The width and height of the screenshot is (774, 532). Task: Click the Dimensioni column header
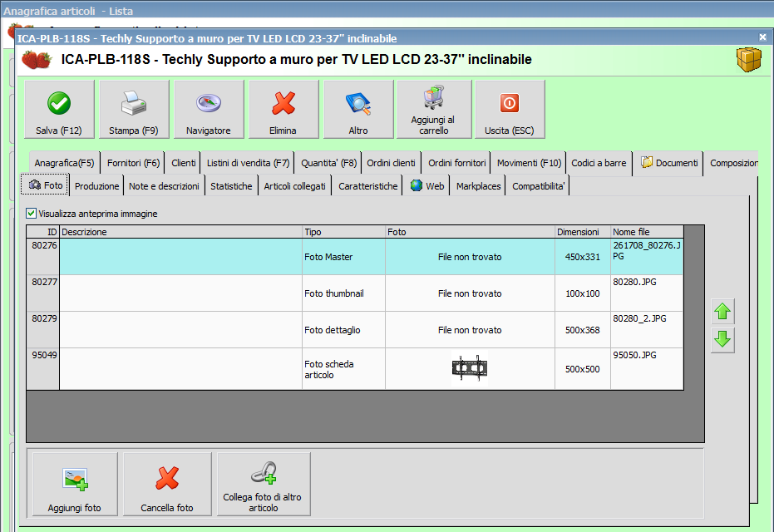[583, 232]
